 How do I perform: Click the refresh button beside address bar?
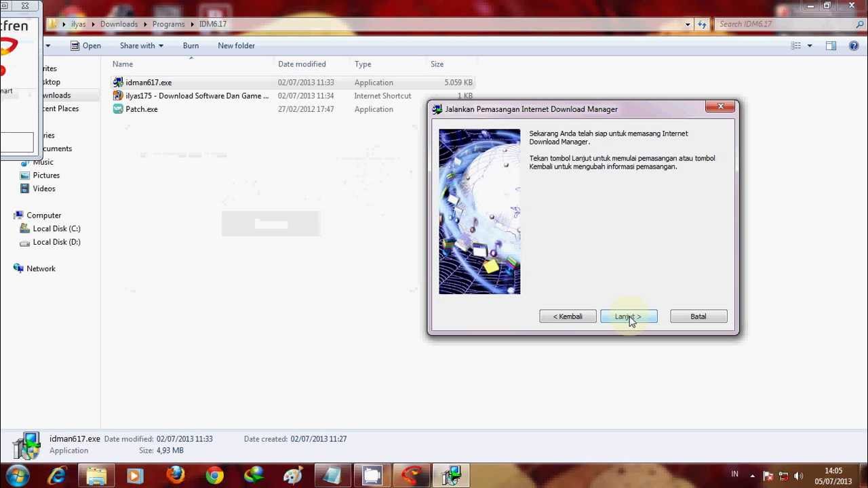(702, 24)
